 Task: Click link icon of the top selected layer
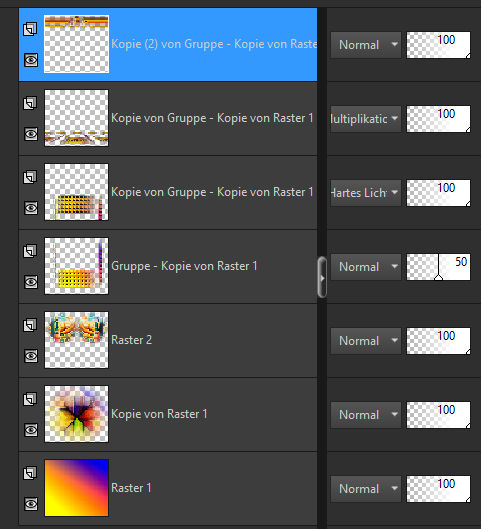[30, 29]
